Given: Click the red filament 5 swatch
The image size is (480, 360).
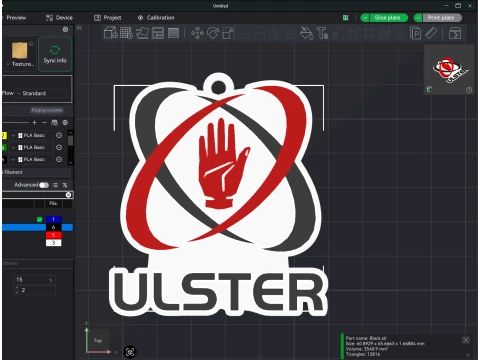Looking at the screenshot, I should pos(54,235).
